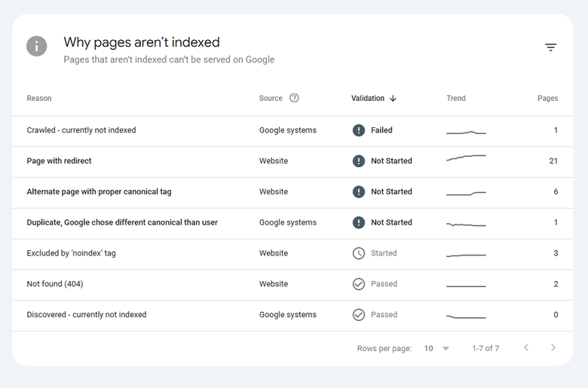
Task: Open Alternate page with proper canonical tag
Action: point(292,192)
